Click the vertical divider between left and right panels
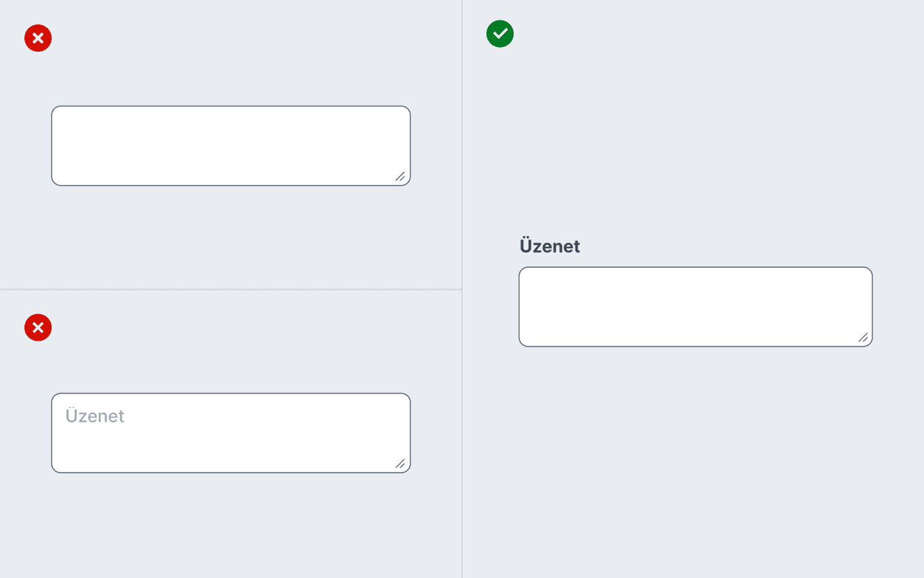Image resolution: width=924 pixels, height=578 pixels. 462,289
